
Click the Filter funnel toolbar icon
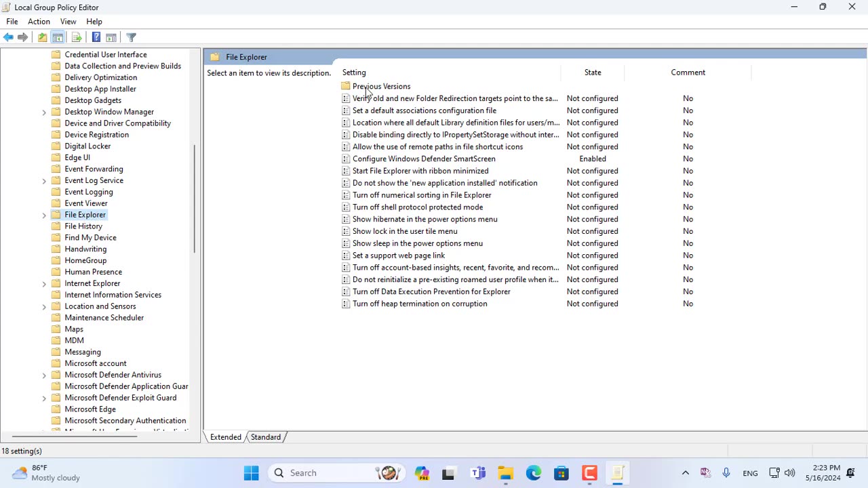tap(132, 37)
